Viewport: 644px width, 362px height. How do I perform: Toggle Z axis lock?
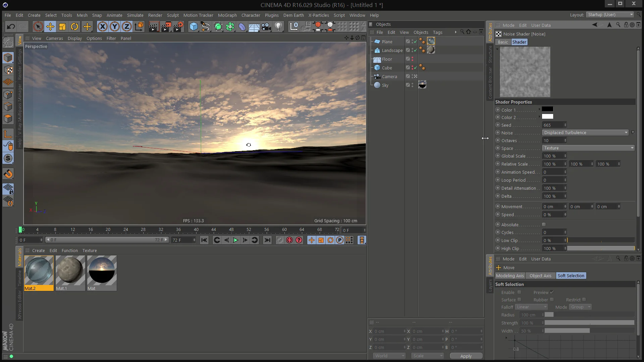pos(127,26)
